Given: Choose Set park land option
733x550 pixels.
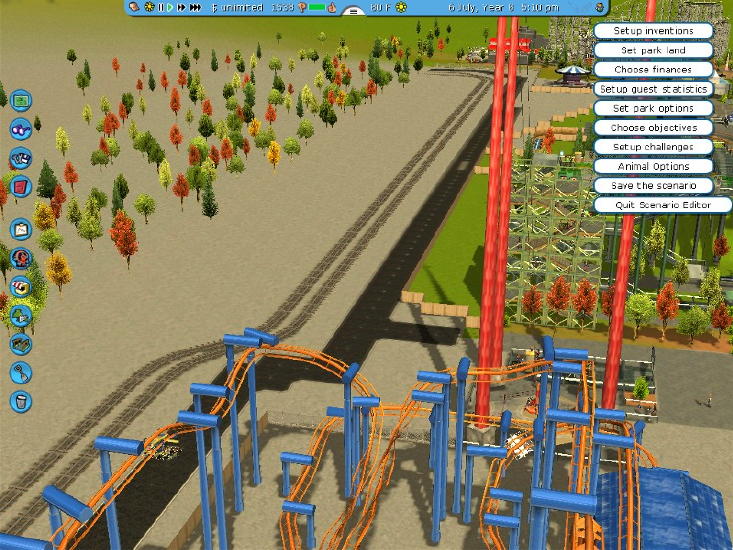Looking at the screenshot, I should coord(653,50).
